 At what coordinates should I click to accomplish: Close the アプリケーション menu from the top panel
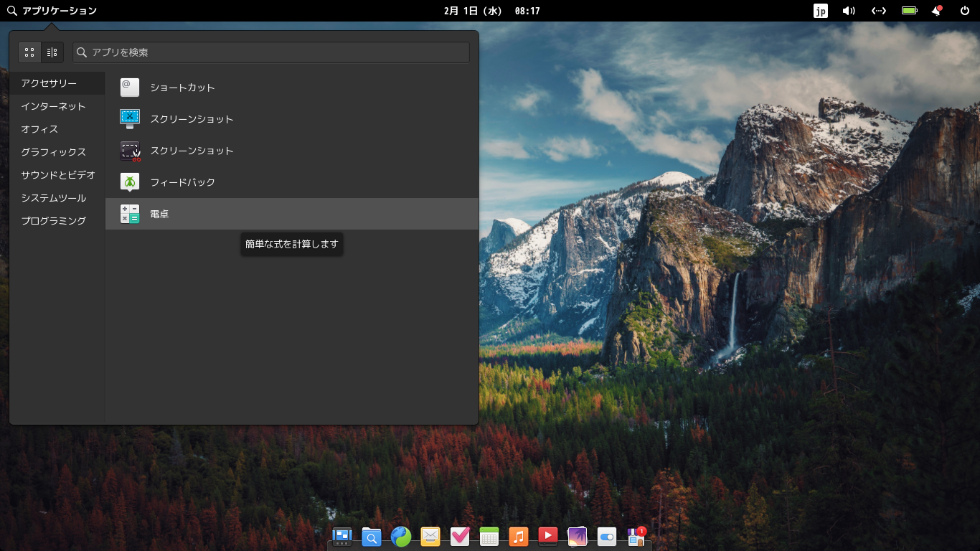tap(52, 11)
